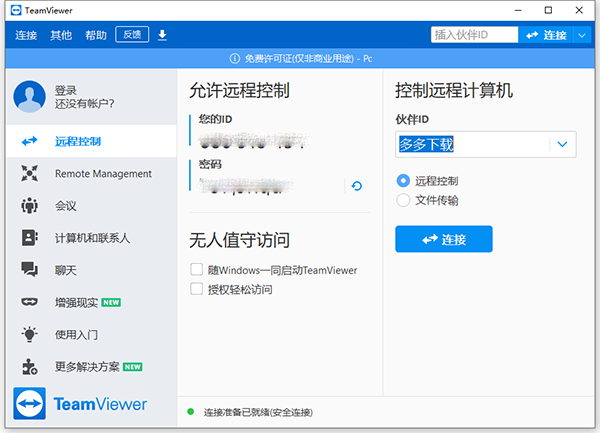This screenshot has height=433, width=600.
Task: Click the 使用入门 lightbulb icon
Action: tap(29, 334)
